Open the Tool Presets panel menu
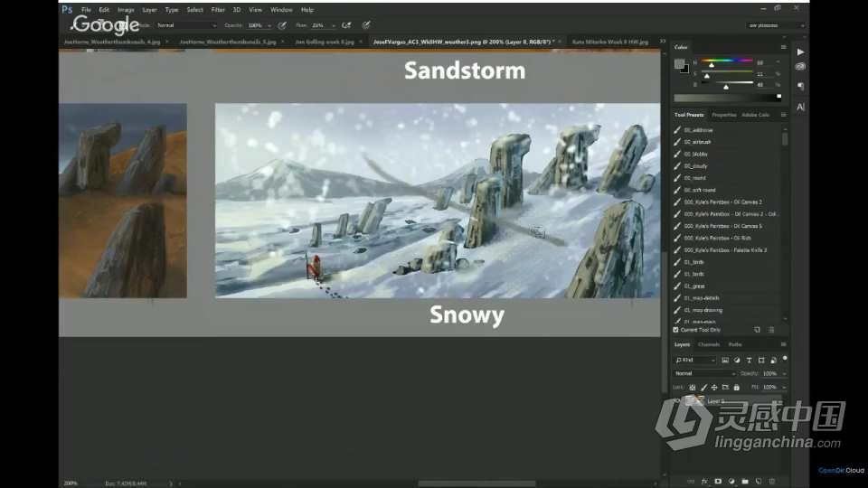Image resolution: width=868 pixels, height=488 pixels. tap(783, 115)
